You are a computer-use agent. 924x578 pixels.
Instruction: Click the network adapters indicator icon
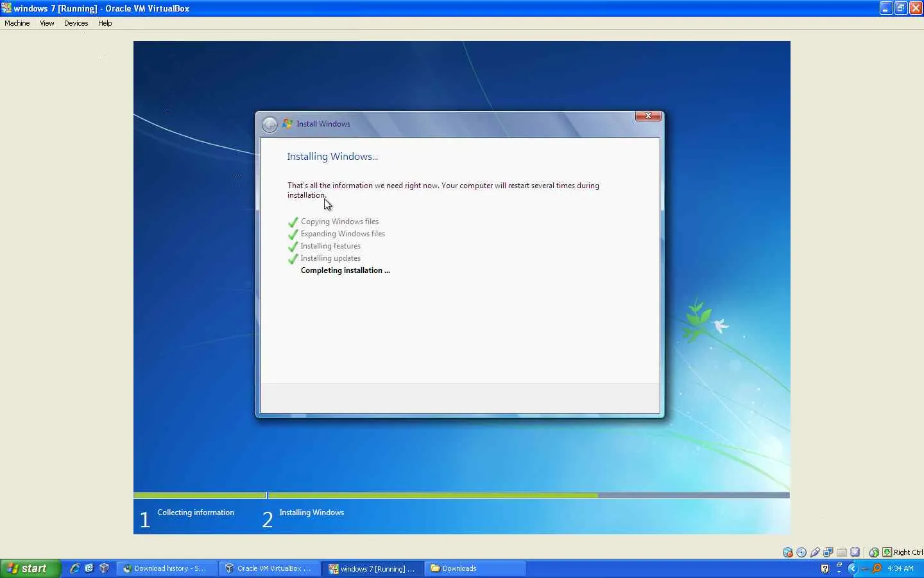pyautogui.click(x=828, y=552)
